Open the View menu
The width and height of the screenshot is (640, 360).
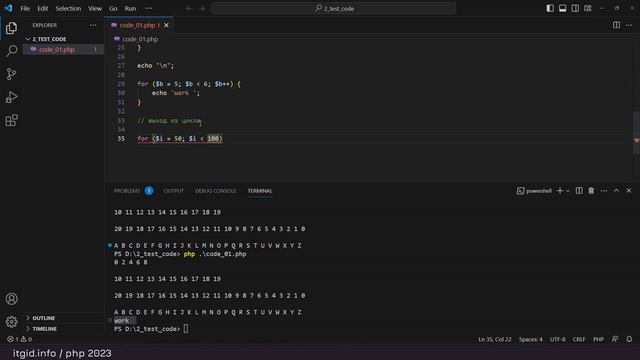(x=95, y=8)
